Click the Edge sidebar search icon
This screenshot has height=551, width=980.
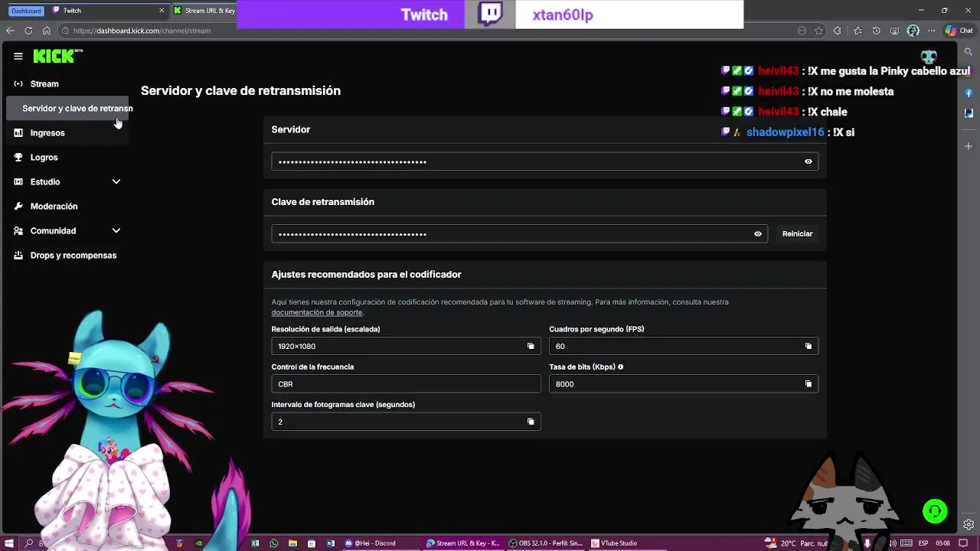(x=969, y=52)
